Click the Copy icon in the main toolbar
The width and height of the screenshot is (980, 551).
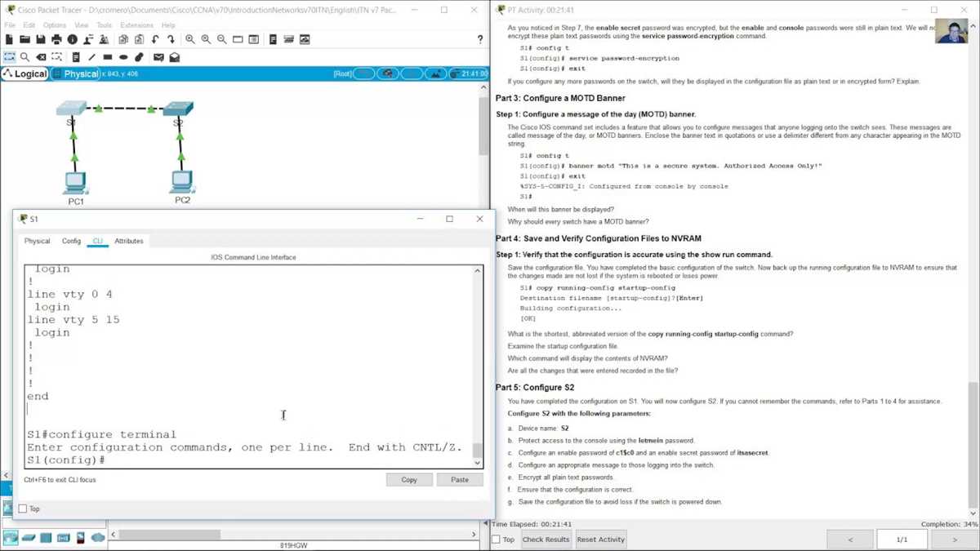coord(123,39)
